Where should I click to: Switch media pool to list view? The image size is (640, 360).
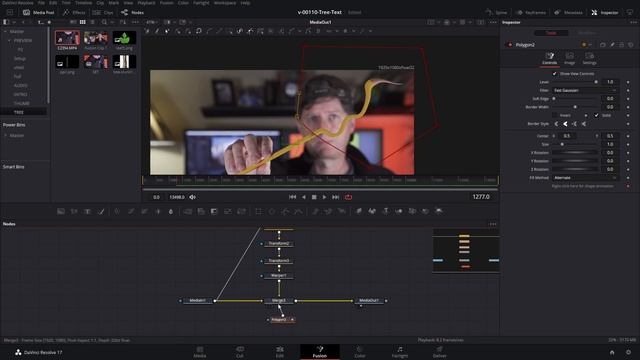93,22
